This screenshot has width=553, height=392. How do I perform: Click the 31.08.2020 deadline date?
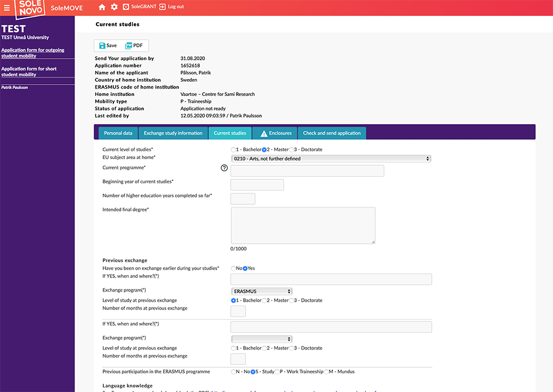point(192,59)
